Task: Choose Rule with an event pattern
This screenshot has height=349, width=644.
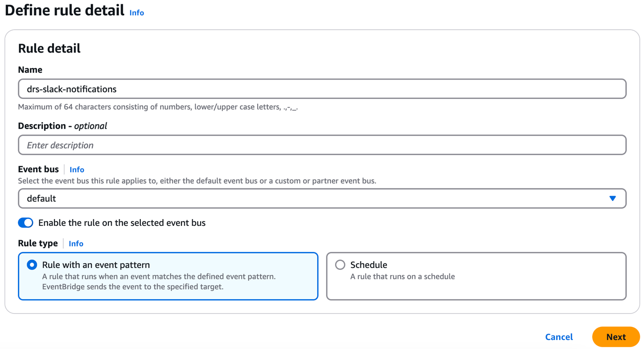Action: pyautogui.click(x=31, y=264)
